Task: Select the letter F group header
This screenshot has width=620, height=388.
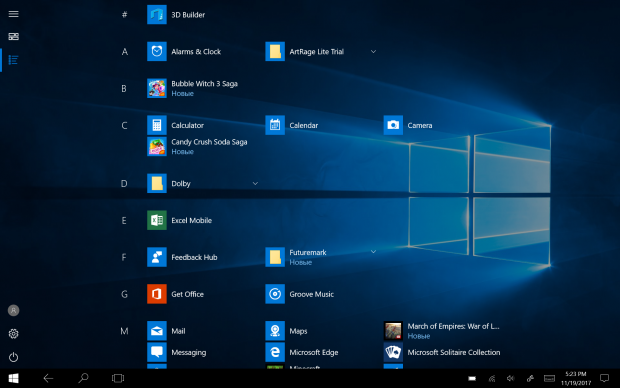Action: coord(124,257)
